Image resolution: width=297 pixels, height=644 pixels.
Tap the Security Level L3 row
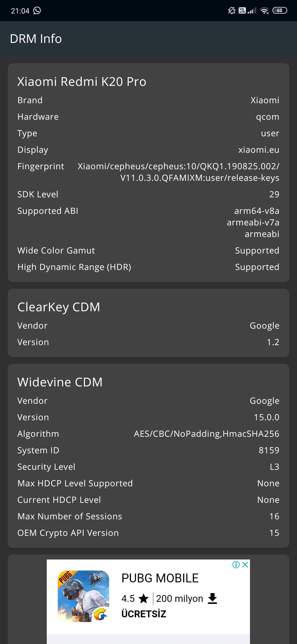coord(148,467)
